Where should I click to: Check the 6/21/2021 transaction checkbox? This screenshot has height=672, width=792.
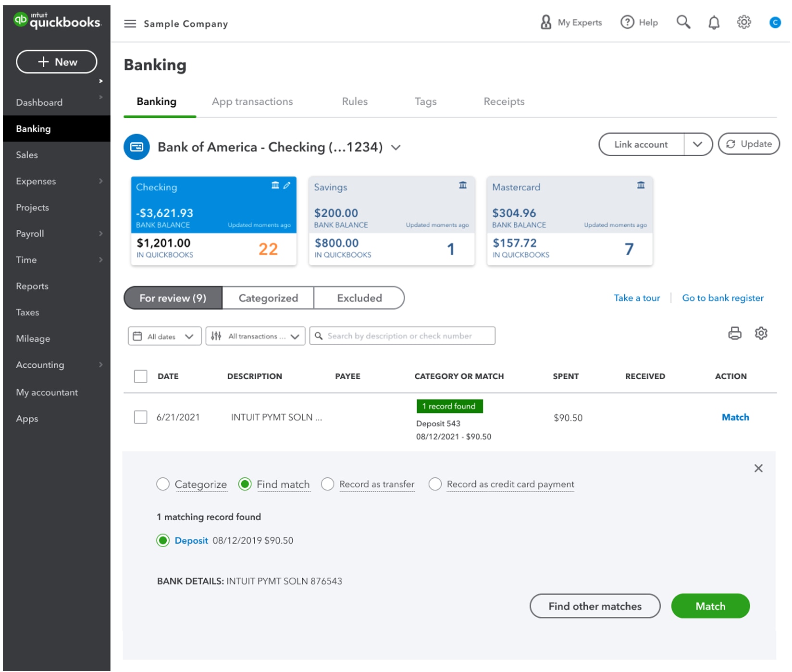pyautogui.click(x=140, y=417)
